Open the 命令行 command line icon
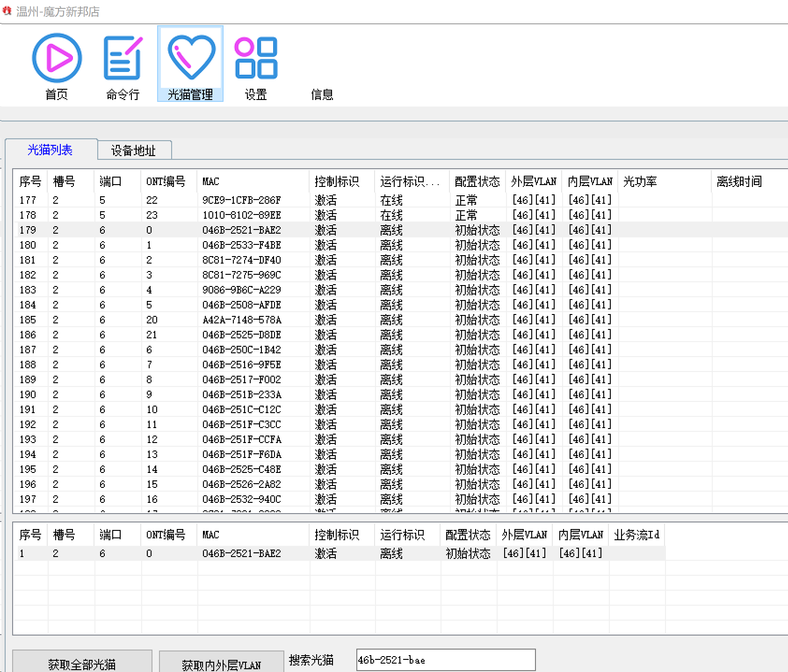This screenshot has height=672, width=788. tap(123, 64)
